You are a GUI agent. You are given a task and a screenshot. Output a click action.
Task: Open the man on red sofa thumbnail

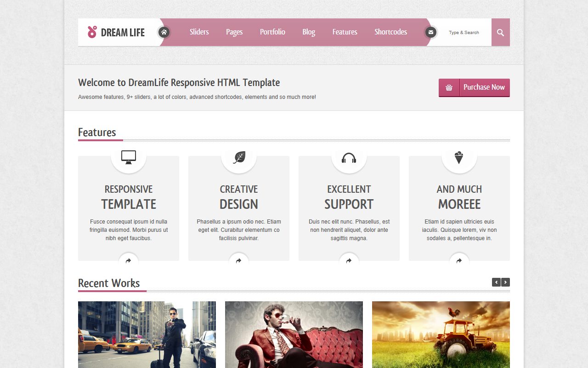(x=294, y=334)
